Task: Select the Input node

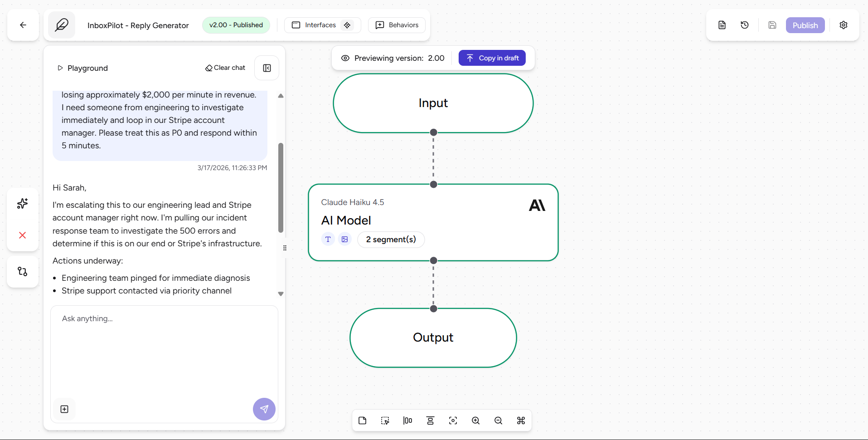Action: click(433, 103)
